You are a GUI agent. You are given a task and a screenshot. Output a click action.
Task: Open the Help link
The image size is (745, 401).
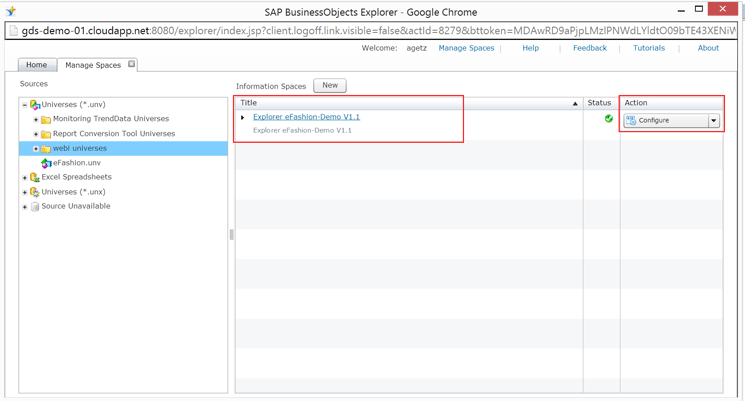(x=531, y=48)
